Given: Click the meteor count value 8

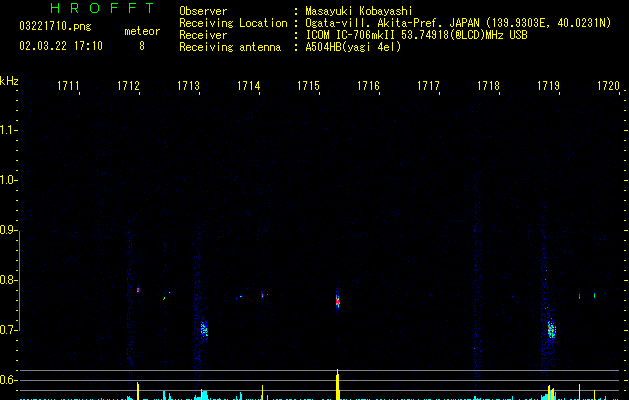Looking at the screenshot, I should pyautogui.click(x=142, y=46).
